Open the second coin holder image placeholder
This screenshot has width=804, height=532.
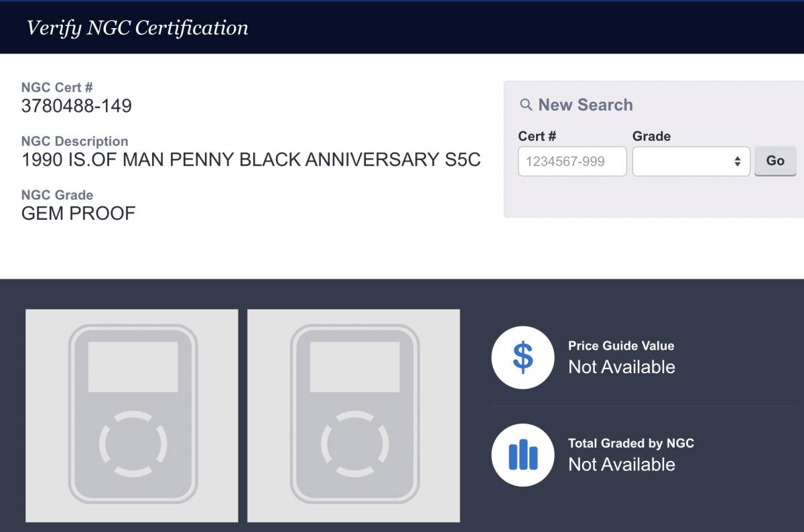[x=354, y=415]
